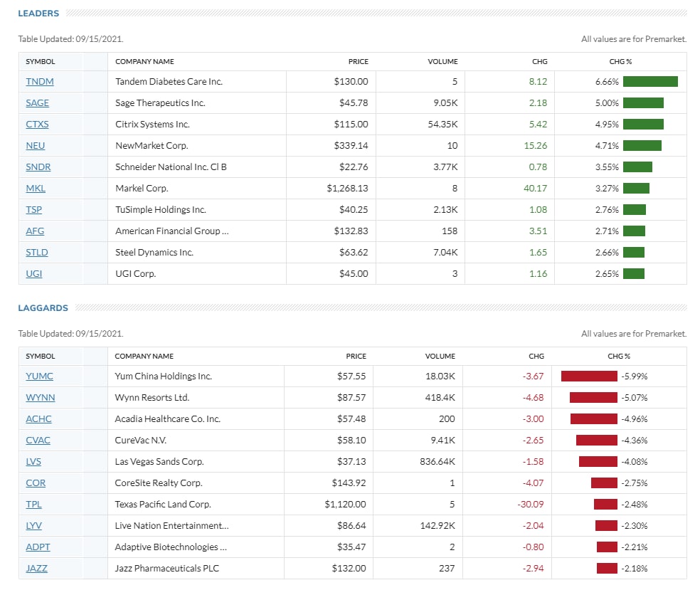Open the COR symbol link
Screen dimensions: 700x590
[36, 483]
